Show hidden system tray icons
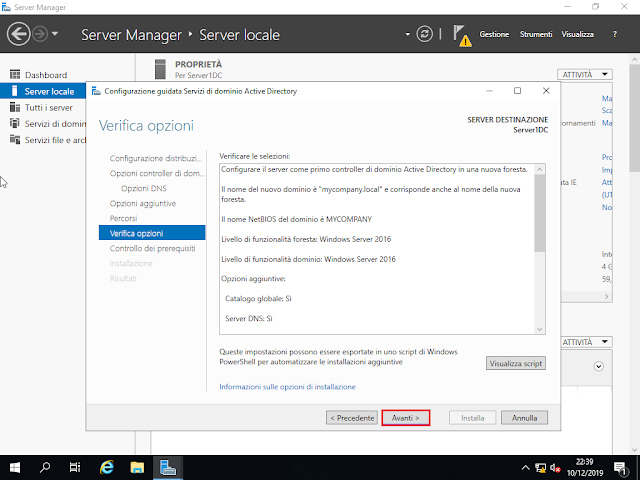 tap(526, 468)
